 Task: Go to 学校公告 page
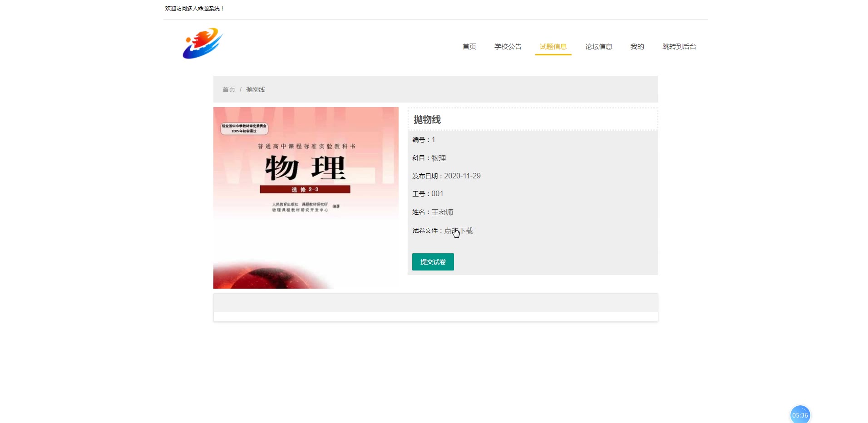pyautogui.click(x=508, y=46)
